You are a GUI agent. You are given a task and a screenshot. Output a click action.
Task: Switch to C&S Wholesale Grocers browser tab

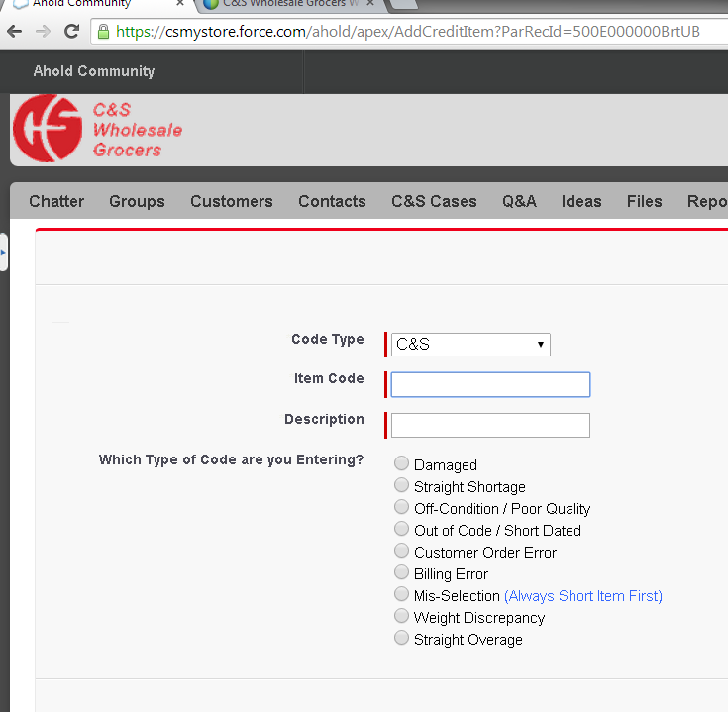290,4
